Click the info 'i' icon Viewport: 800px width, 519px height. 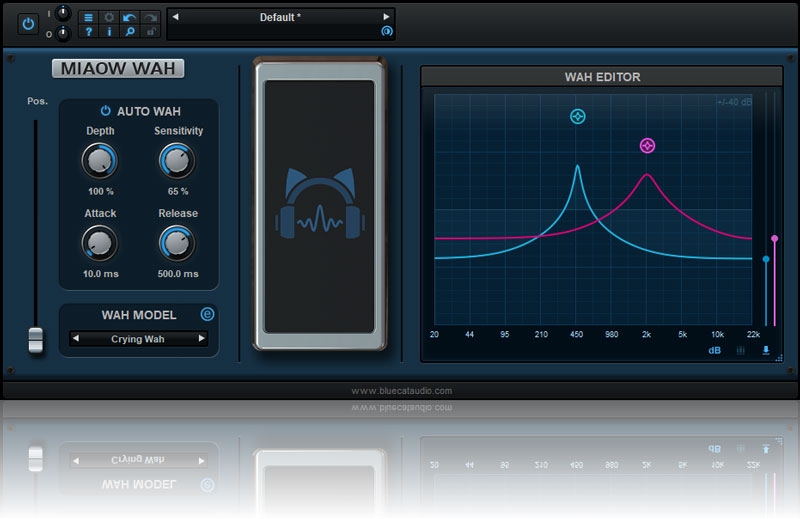109,32
